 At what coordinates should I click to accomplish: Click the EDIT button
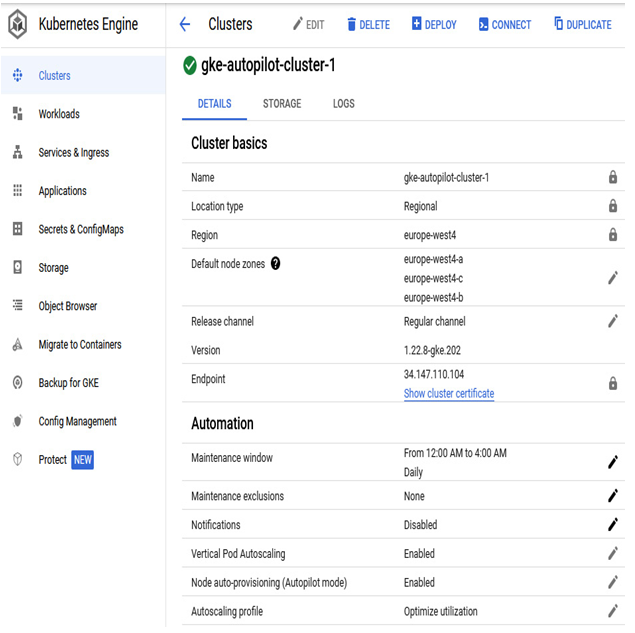[309, 25]
